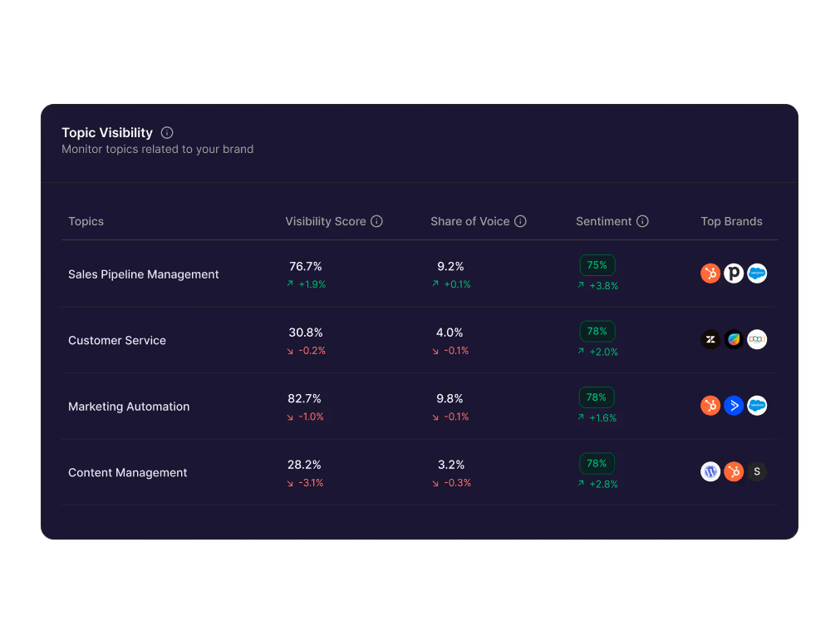Screen dimensions: 840x641
Task: Click the 75% sentiment badge for Sales Pipeline
Action: (x=597, y=264)
